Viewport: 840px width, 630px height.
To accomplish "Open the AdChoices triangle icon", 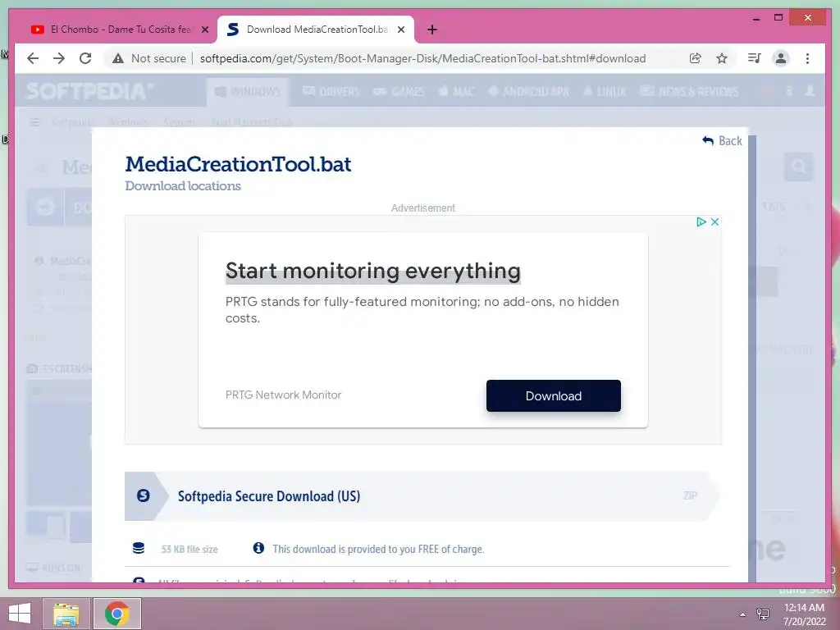I will (x=701, y=221).
